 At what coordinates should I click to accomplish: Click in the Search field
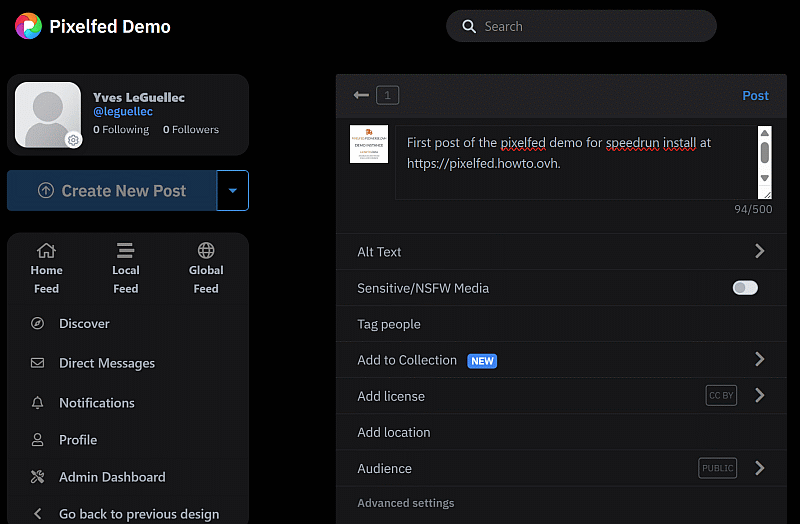pyautogui.click(x=590, y=27)
